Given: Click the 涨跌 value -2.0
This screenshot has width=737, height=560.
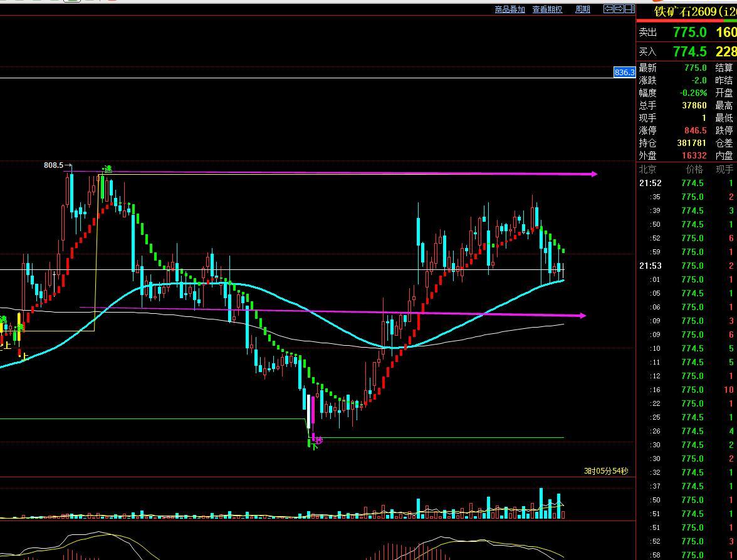Looking at the screenshot, I should pos(698,80).
